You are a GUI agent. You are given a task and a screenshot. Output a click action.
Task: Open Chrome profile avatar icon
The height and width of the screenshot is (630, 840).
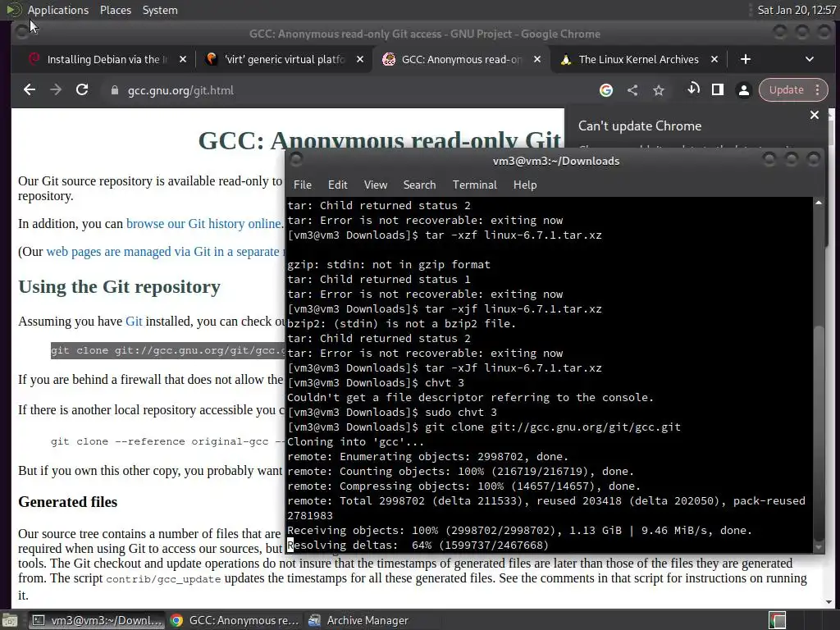click(743, 90)
